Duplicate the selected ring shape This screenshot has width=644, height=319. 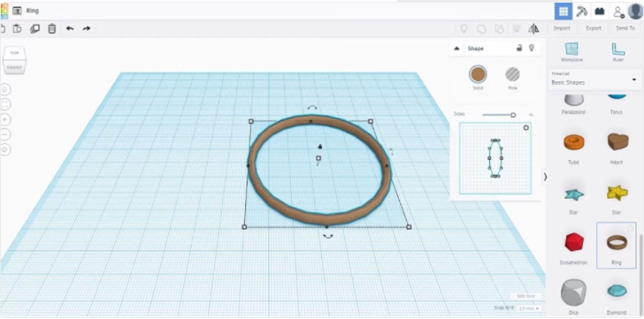point(34,28)
